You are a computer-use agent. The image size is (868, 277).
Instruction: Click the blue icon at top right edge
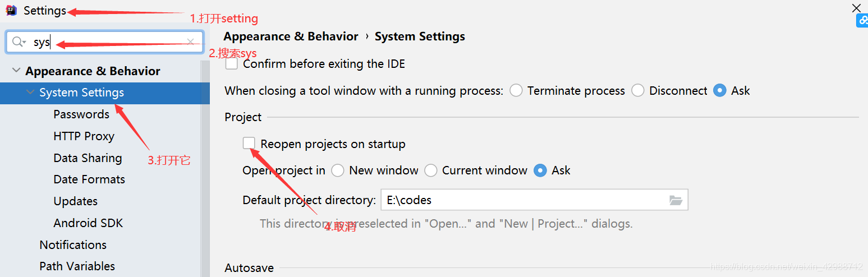click(862, 21)
